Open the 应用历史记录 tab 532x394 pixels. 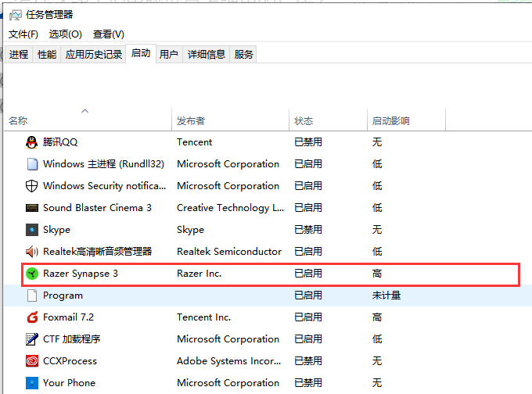(x=94, y=55)
